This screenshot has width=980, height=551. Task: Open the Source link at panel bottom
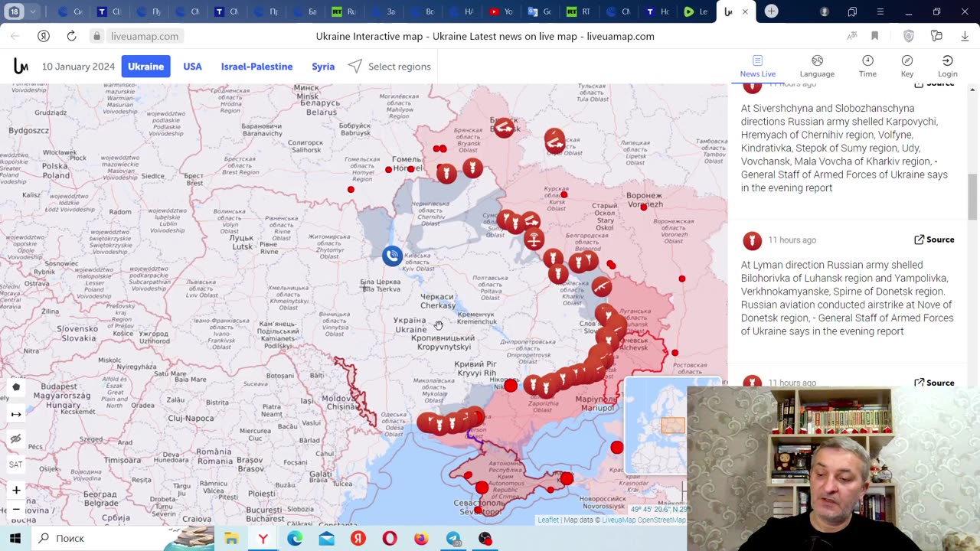tap(934, 383)
